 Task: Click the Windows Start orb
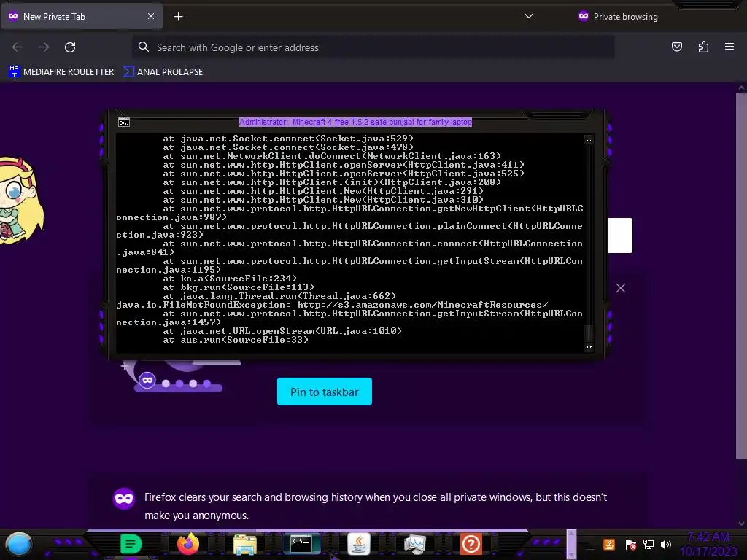click(19, 544)
